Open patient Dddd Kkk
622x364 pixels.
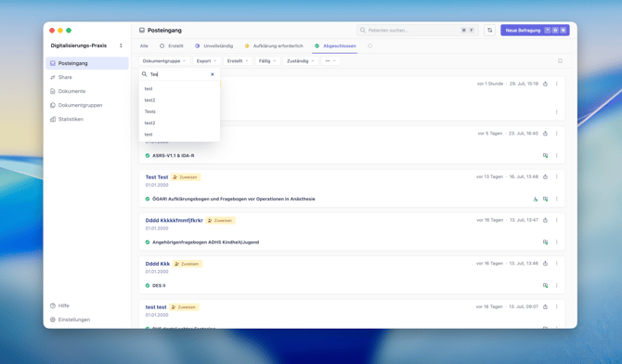pos(158,264)
